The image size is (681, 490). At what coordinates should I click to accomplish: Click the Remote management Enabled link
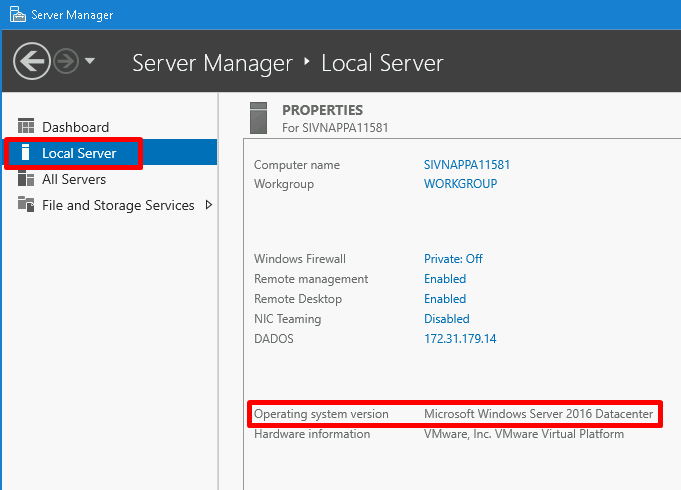(x=445, y=279)
